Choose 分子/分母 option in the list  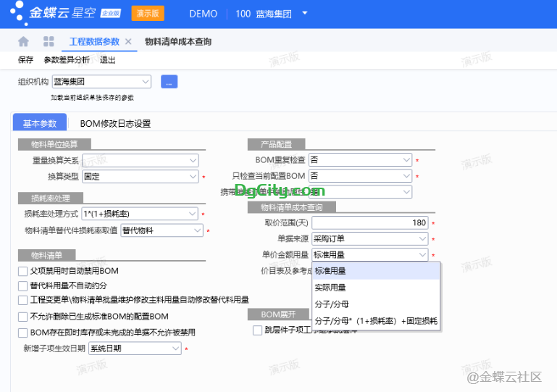pos(333,304)
